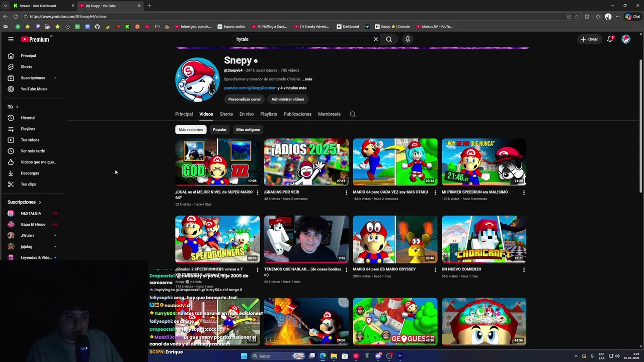Open the YouTube hamburger guide menu
This screenshot has height=362, width=644.
click(x=11, y=39)
